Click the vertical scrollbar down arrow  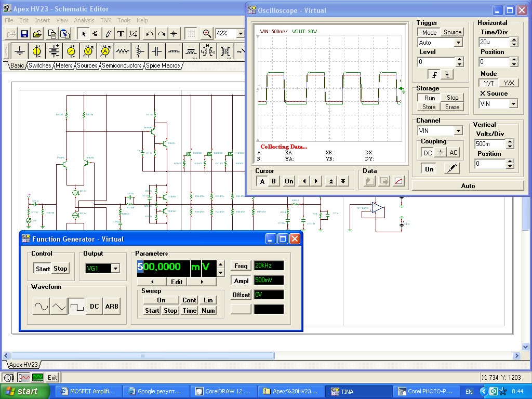pyautogui.click(x=525, y=347)
